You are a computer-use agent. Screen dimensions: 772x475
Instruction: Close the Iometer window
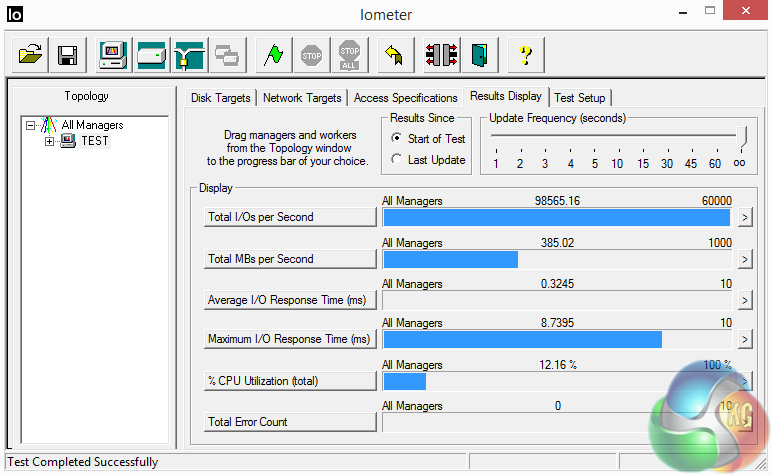pos(745,10)
